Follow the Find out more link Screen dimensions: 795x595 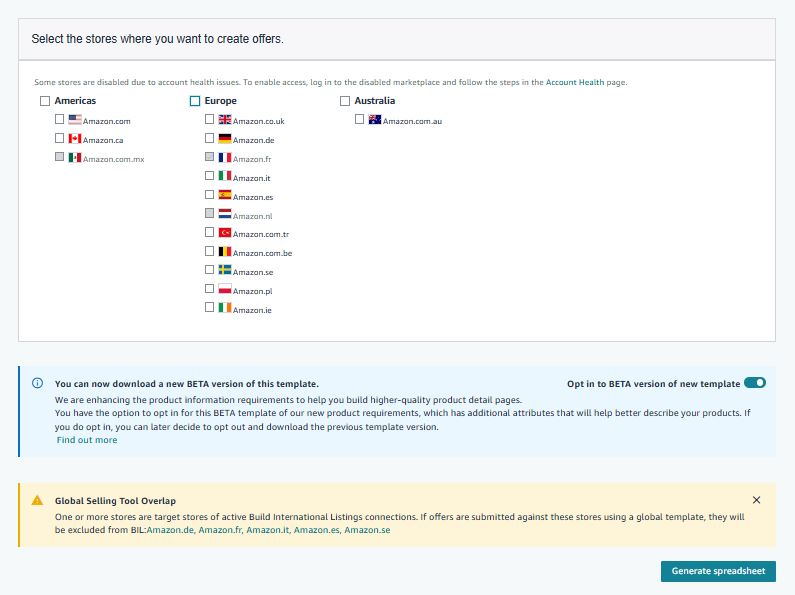click(87, 440)
